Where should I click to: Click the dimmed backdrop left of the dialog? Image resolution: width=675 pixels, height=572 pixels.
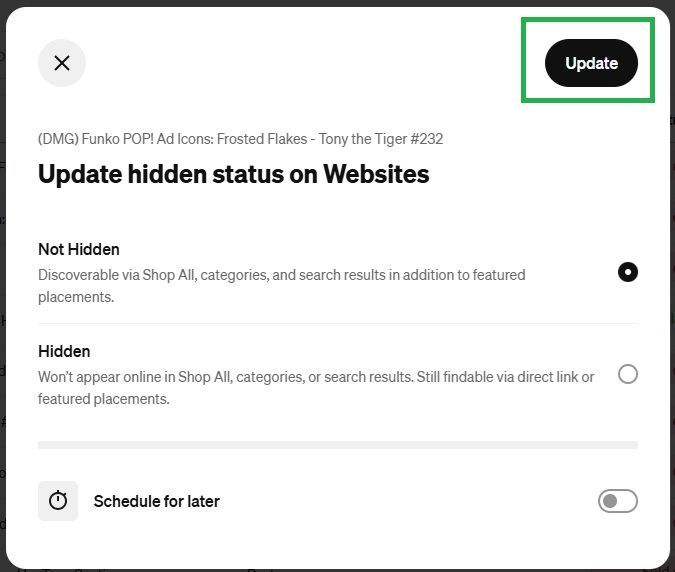pyautogui.click(x=3, y=284)
